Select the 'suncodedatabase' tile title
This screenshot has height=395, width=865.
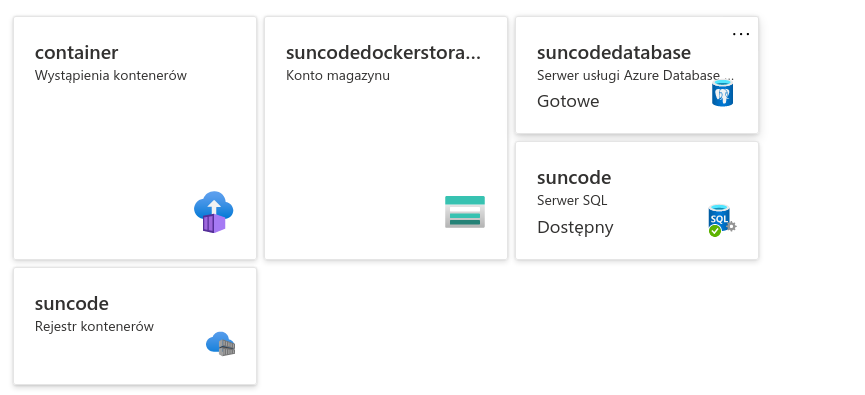[x=613, y=52]
